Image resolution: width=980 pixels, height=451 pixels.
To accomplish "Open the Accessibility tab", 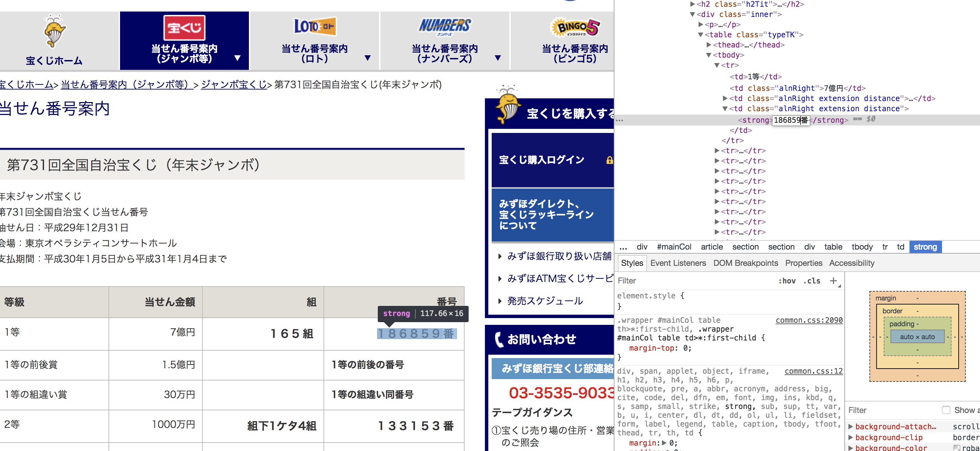I will point(851,263).
